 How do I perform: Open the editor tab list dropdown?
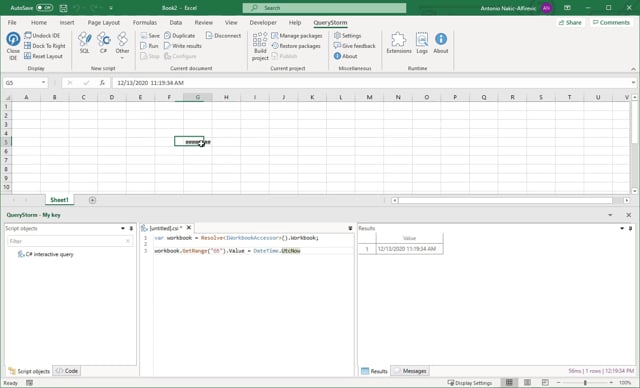click(350, 228)
